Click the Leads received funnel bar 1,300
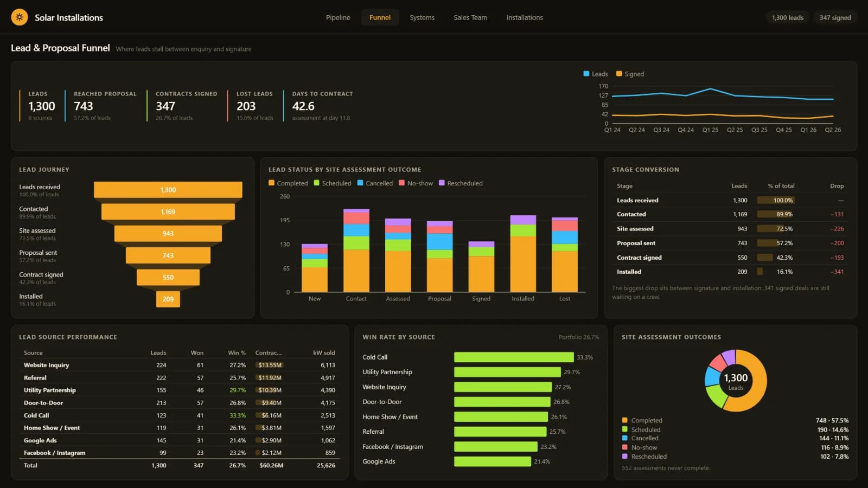 (x=168, y=190)
